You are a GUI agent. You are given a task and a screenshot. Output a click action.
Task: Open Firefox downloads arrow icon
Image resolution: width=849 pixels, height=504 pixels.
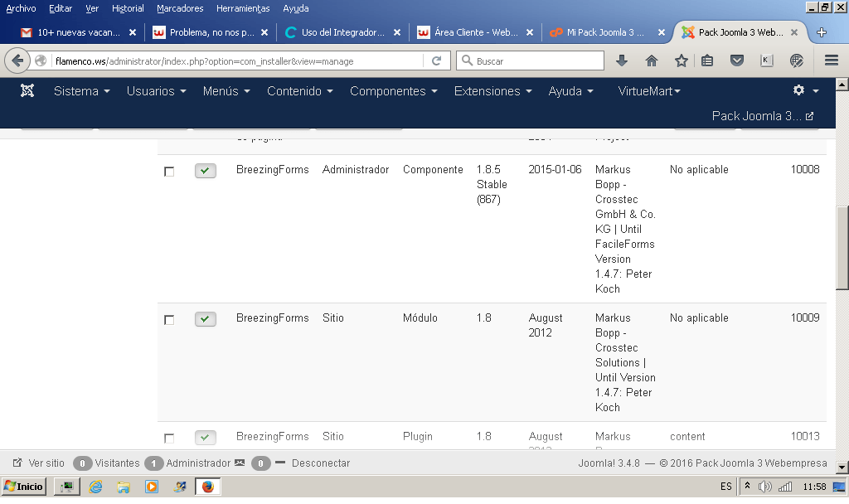622,61
